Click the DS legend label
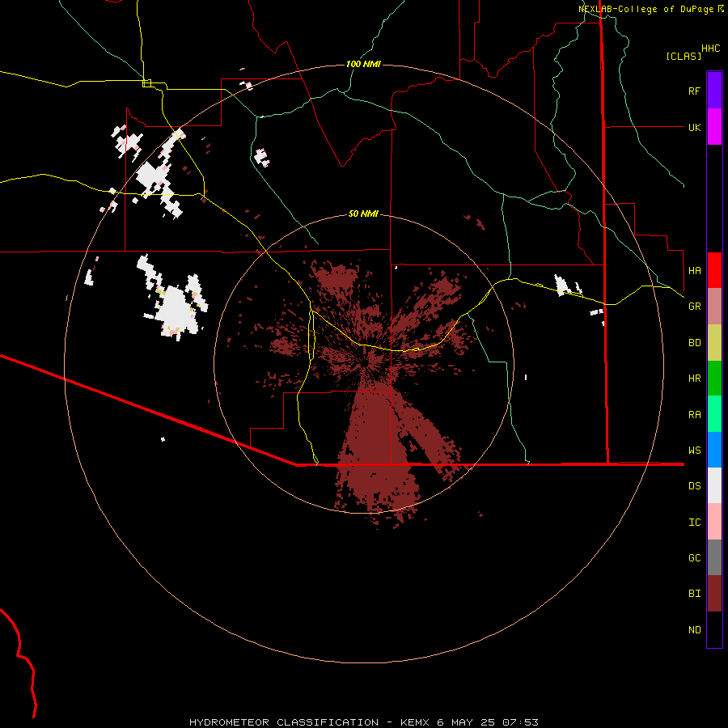This screenshot has width=728, height=728. (694, 485)
